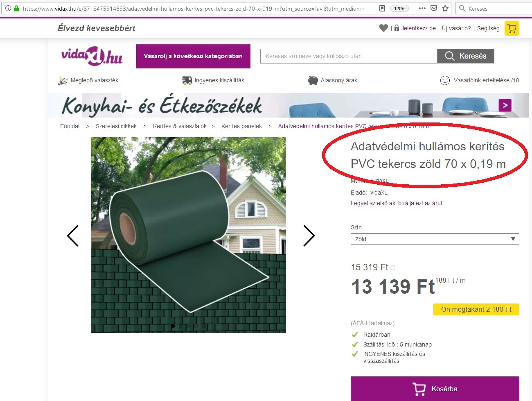Show previous product image arrow
The image size is (532, 401).
(x=72, y=236)
